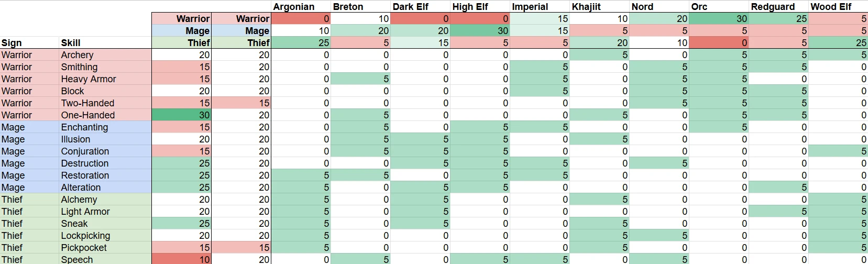Click the Pickpocket skill name cell
The image size is (868, 264).
(x=105, y=248)
